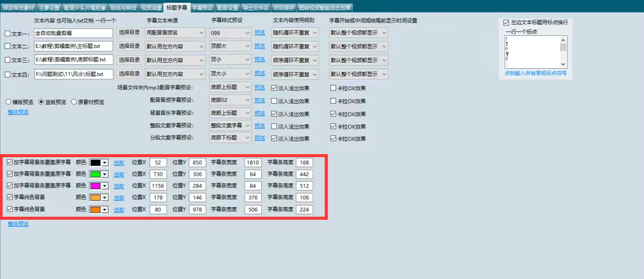Click the 文本一 text field 全自动批量剪辑
This screenshot has width=644, height=279.
tap(73, 33)
